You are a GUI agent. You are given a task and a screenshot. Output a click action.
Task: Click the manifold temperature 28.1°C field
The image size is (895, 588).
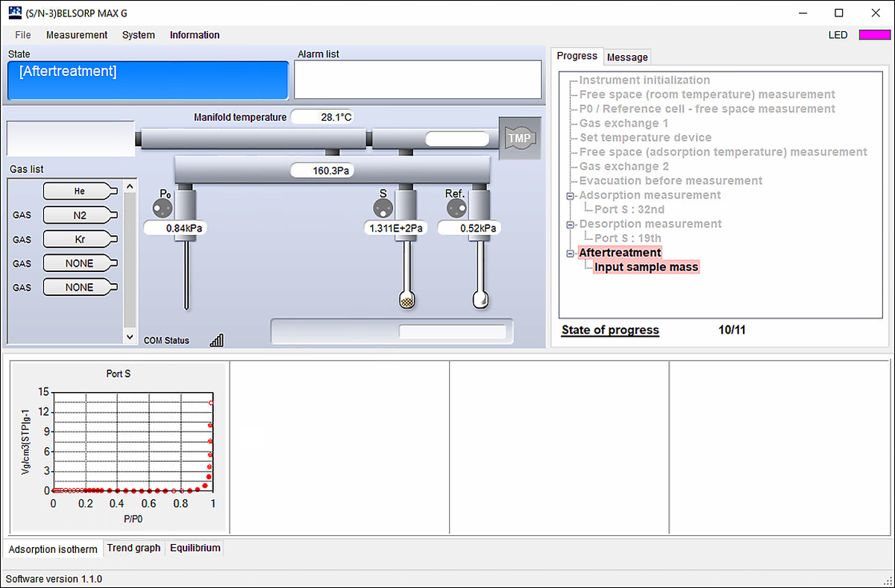[x=322, y=117]
